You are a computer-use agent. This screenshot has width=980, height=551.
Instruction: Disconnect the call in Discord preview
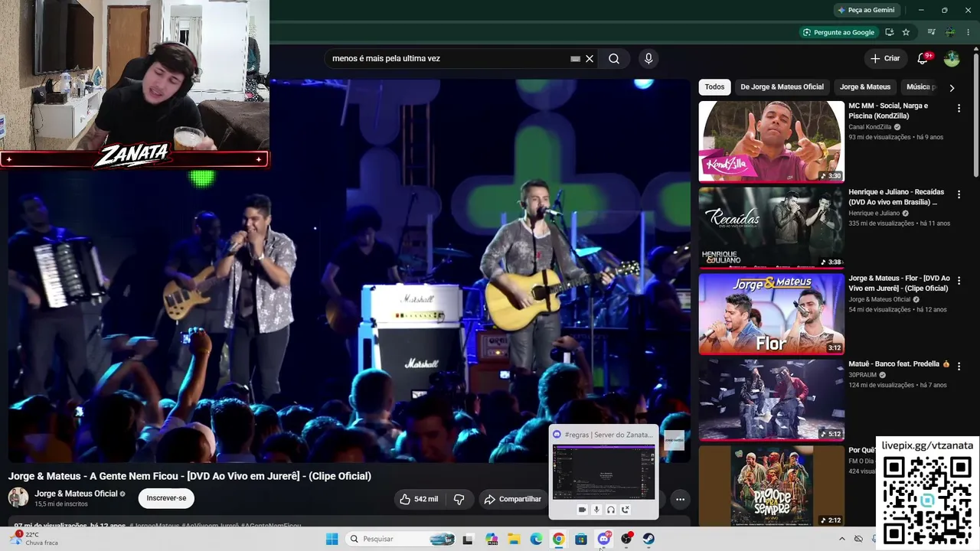point(626,510)
